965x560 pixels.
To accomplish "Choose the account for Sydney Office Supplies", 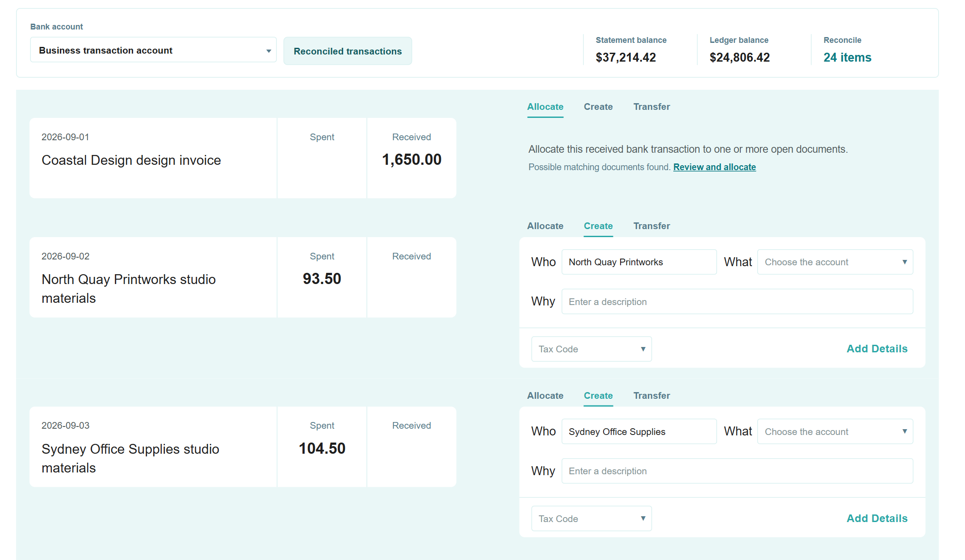I will (835, 431).
